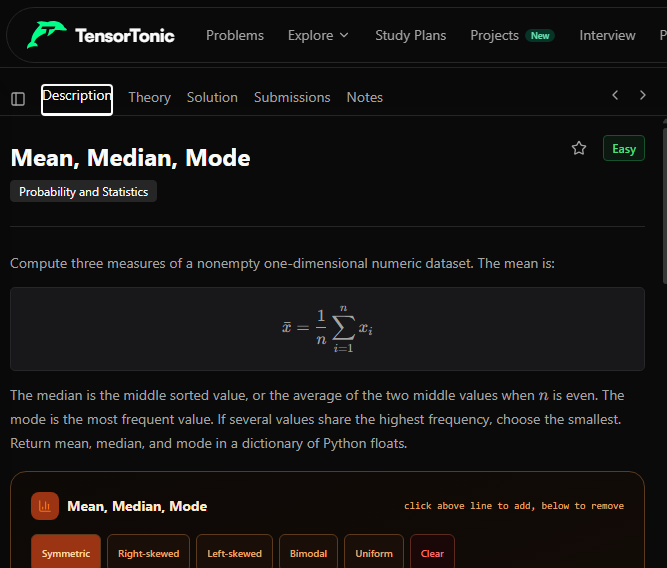The height and width of the screenshot is (568, 667).
Task: Expand the Explore dropdown menu
Action: coord(318,35)
